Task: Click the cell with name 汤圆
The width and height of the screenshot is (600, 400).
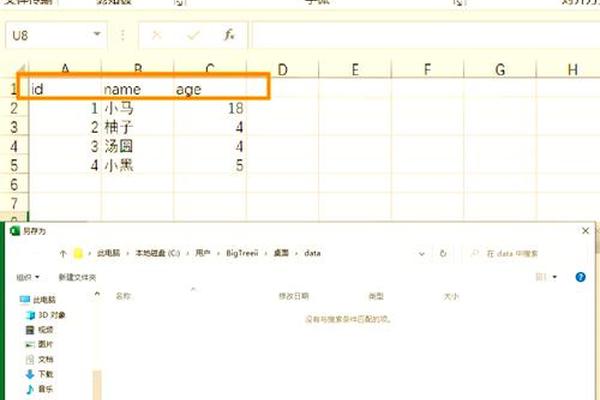Action: pos(138,146)
